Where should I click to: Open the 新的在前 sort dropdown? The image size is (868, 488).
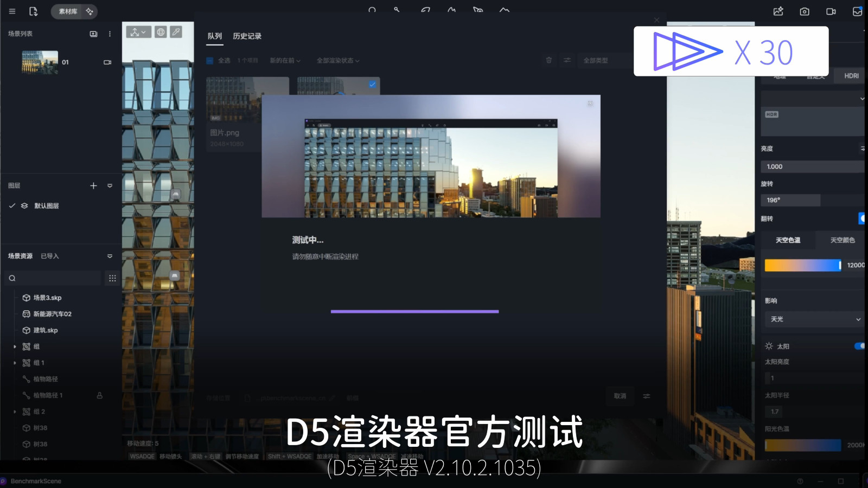[x=285, y=61]
